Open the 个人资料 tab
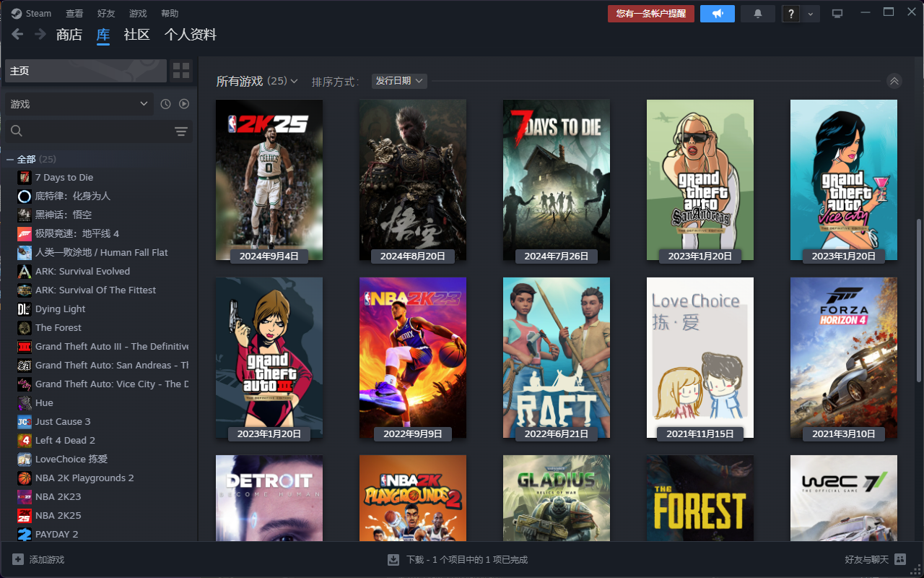Screen dimensions: 924x578 [191, 35]
